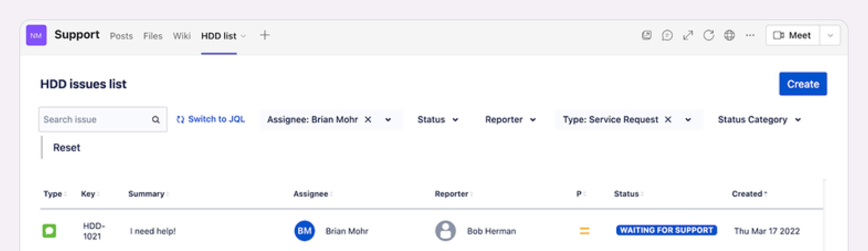Open the Wiki tab
Screen dimensions: 868x251
click(182, 36)
